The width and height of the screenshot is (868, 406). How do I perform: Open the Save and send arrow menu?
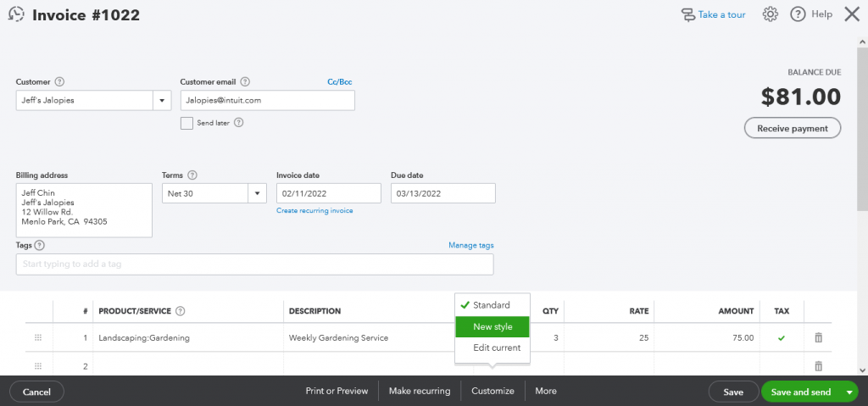click(849, 392)
